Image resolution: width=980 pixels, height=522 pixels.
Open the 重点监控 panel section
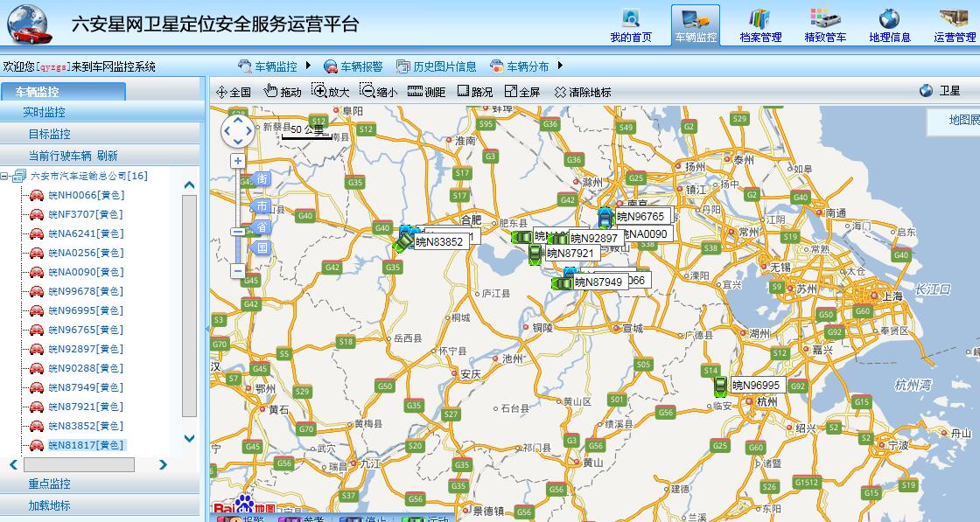click(49, 484)
